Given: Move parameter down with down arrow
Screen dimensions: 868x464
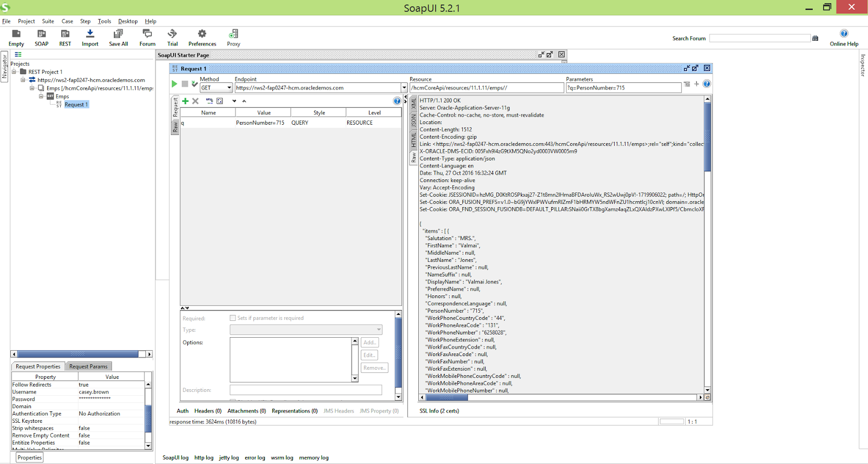Looking at the screenshot, I should (234, 101).
